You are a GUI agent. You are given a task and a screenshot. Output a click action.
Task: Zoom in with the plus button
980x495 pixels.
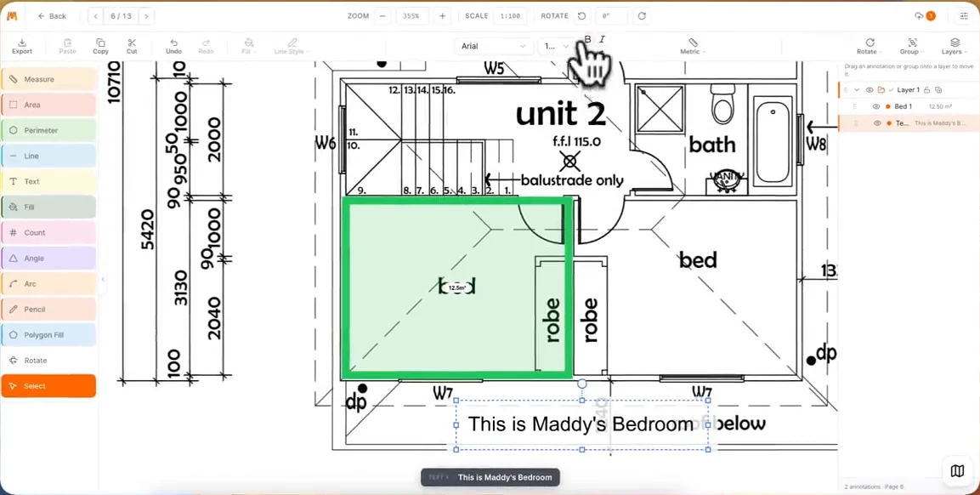coord(443,16)
